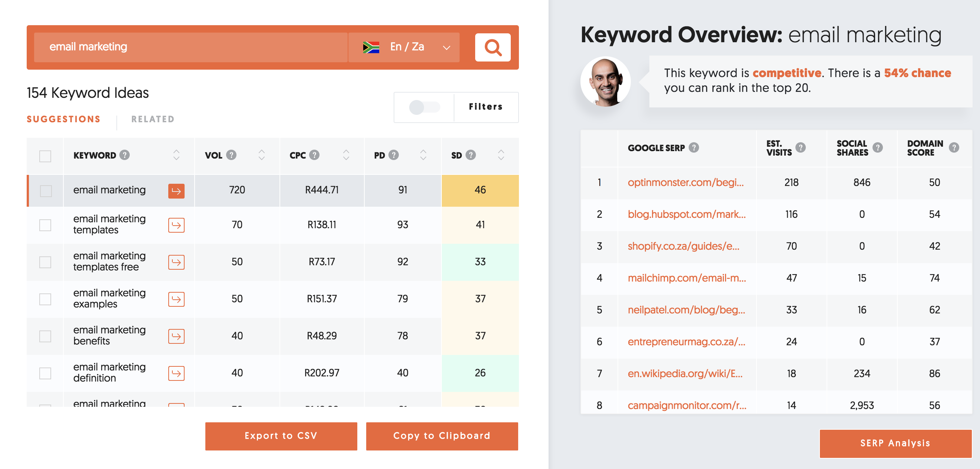
Task: Open arrow icon for email marketing templates
Action: click(x=176, y=225)
